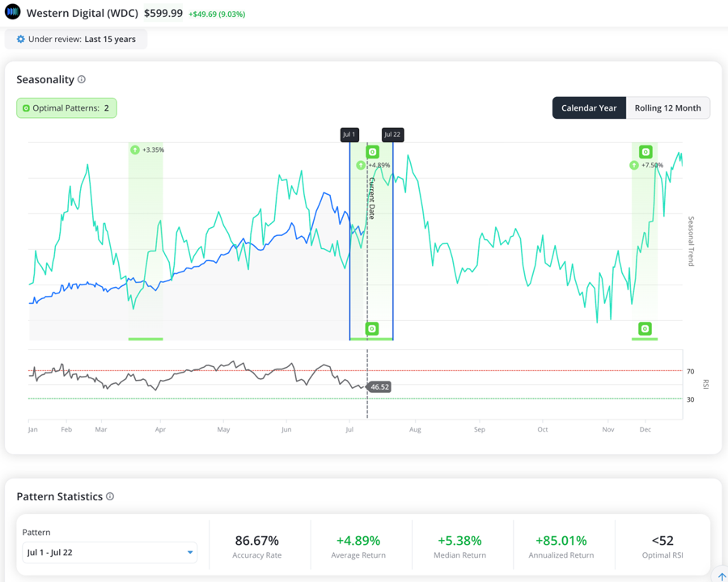Switch to Rolling 12 Month view
This screenshot has height=582, width=728.
pyautogui.click(x=667, y=108)
